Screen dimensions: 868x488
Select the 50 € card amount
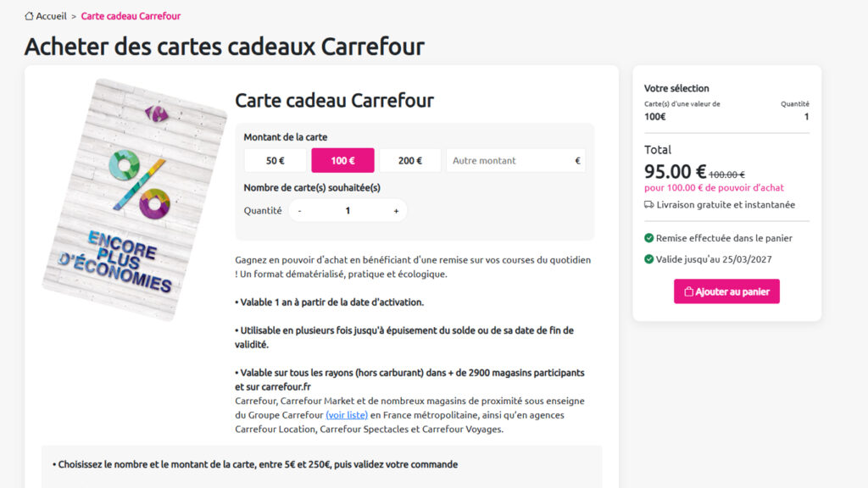pos(275,160)
